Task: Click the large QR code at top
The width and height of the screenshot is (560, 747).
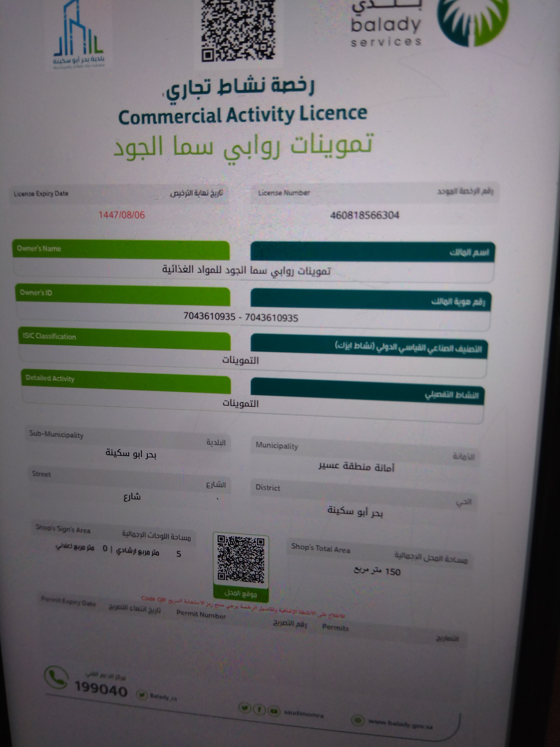Action: (238, 30)
